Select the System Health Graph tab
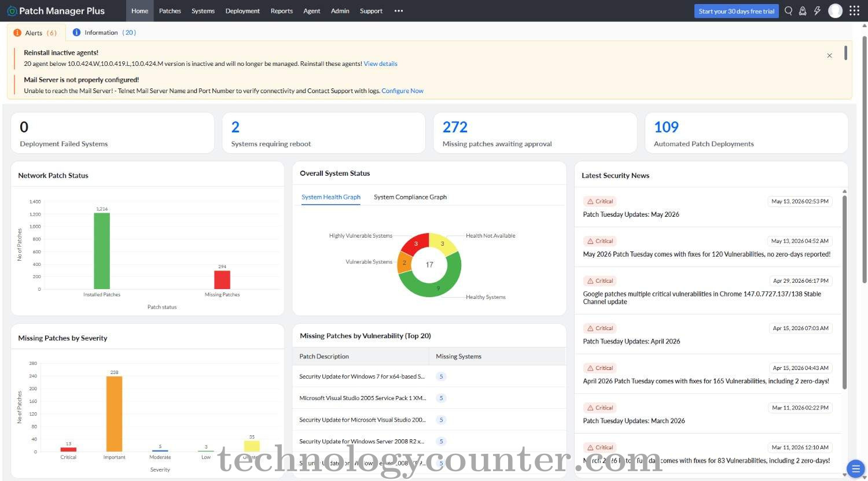The height and width of the screenshot is (481, 868). pyautogui.click(x=331, y=197)
